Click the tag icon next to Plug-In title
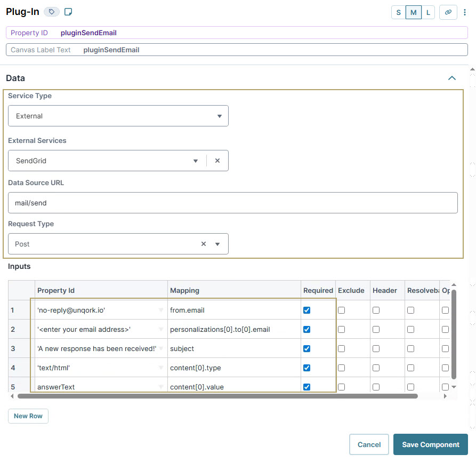 click(x=51, y=11)
